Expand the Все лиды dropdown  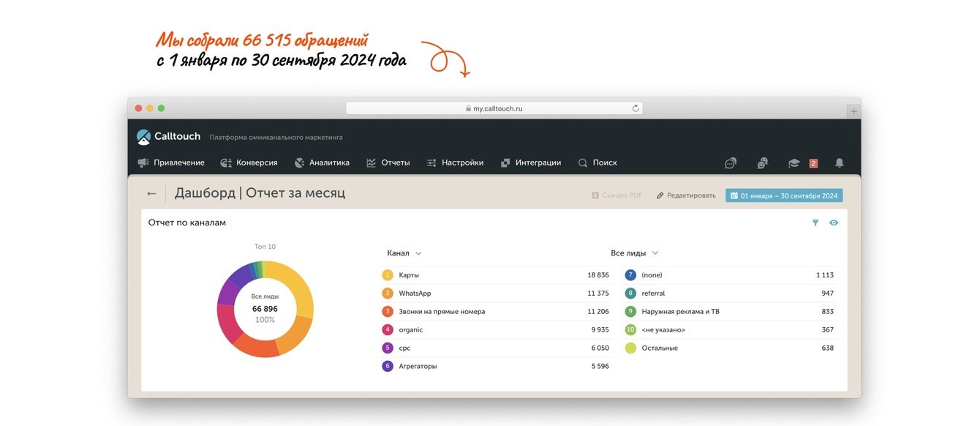point(634,253)
